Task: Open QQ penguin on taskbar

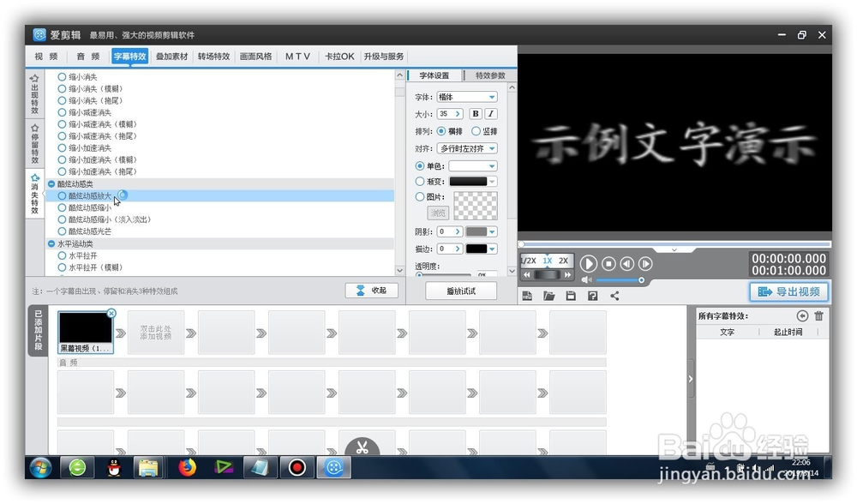Action: pyautogui.click(x=114, y=468)
